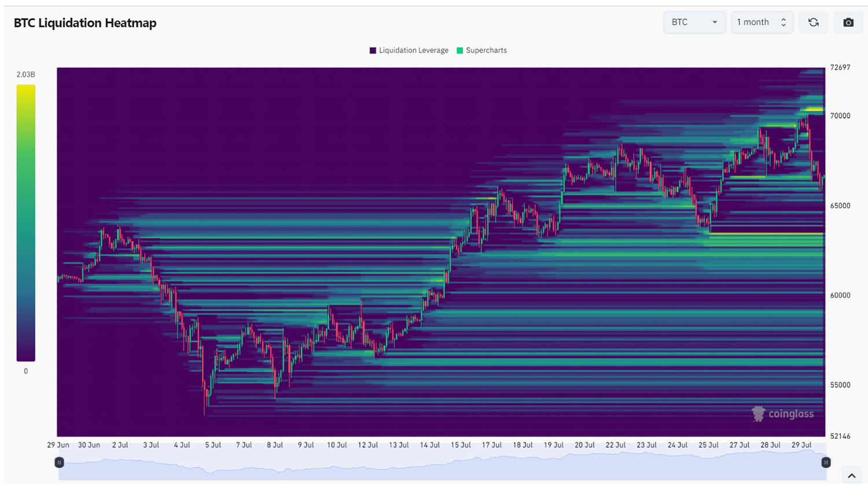868x488 pixels.
Task: Click the 29 Jun date label
Action: [58, 445]
